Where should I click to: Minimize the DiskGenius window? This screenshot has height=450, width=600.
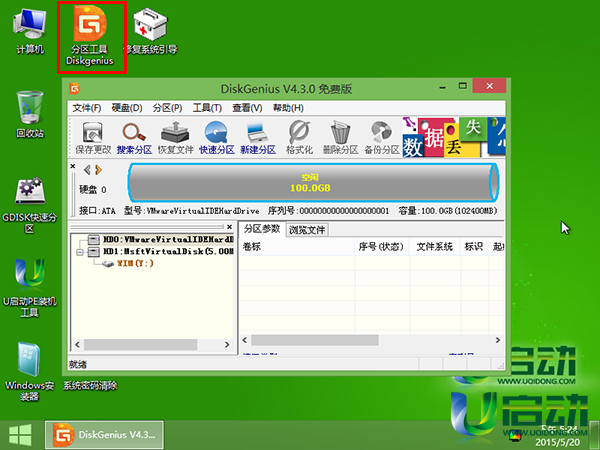[443, 87]
